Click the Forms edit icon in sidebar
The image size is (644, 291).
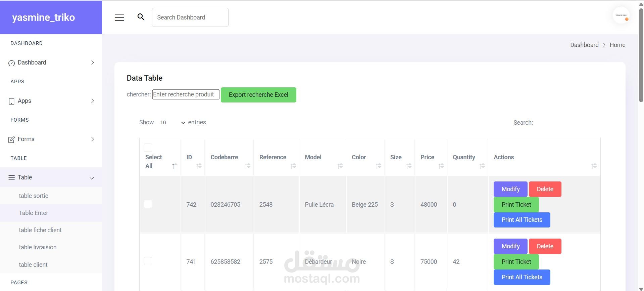click(12, 139)
